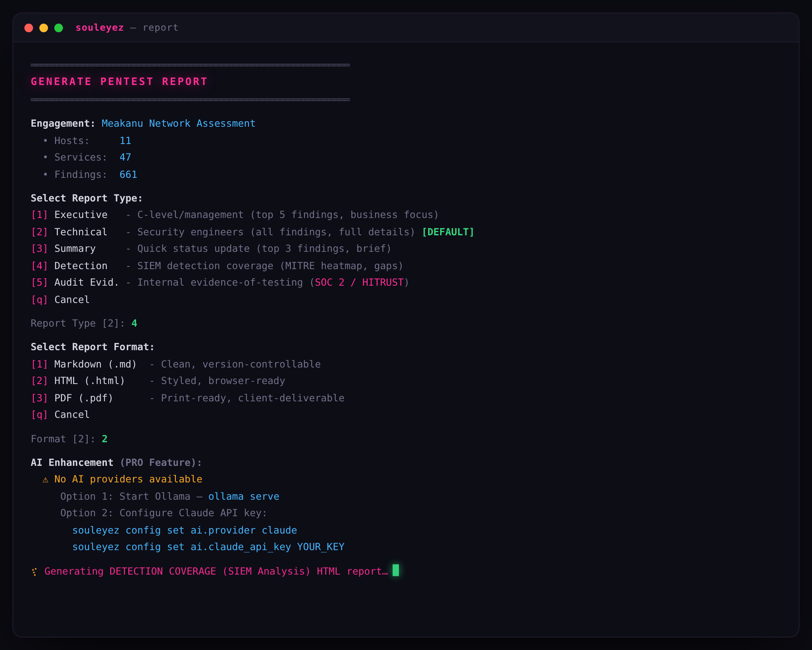Select the '[3] Summary' report type option

(63, 249)
